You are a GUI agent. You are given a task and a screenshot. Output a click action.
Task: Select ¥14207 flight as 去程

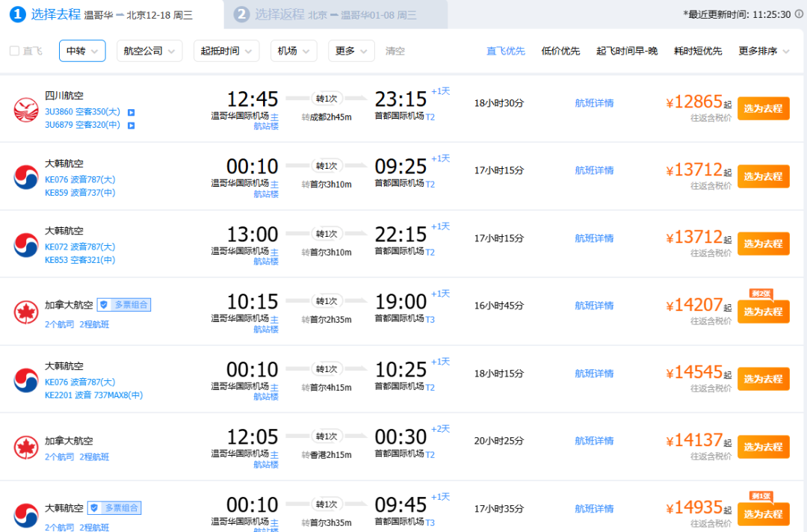click(x=763, y=312)
